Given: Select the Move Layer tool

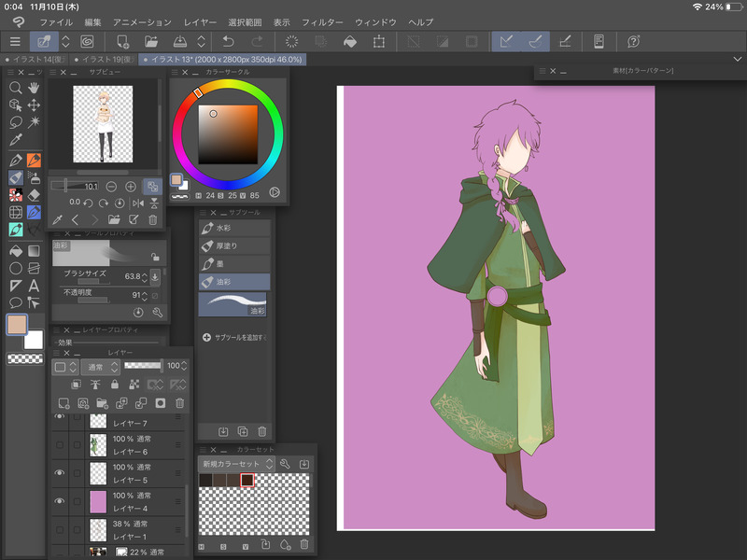Looking at the screenshot, I should pos(34,105).
